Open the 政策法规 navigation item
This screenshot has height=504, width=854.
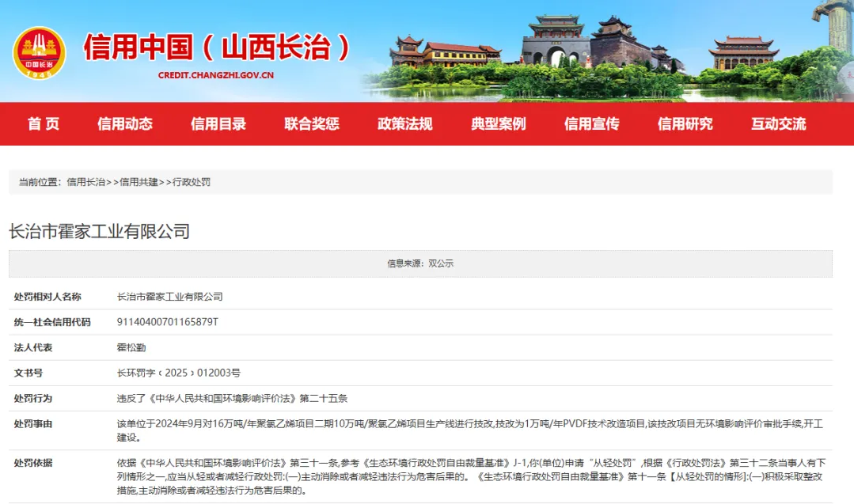pos(405,124)
